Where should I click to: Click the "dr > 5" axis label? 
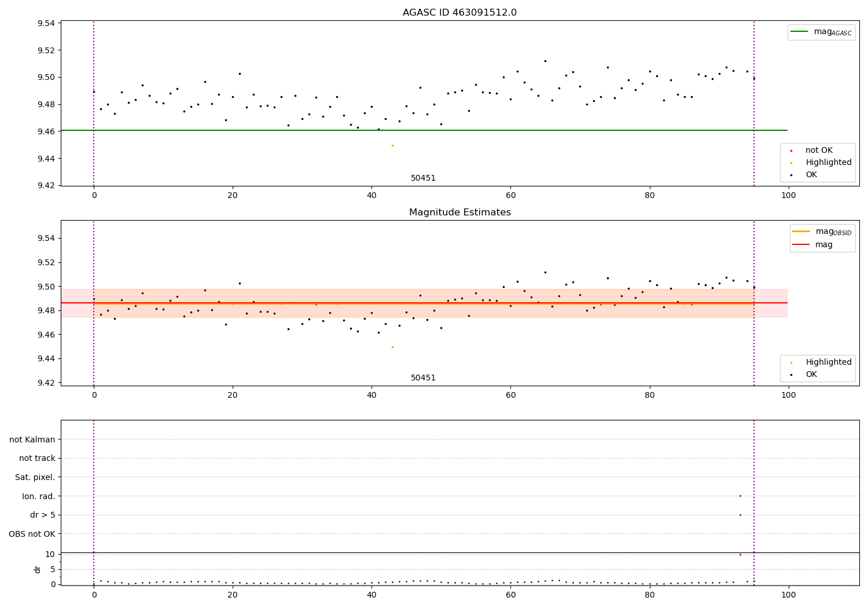[x=43, y=515]
